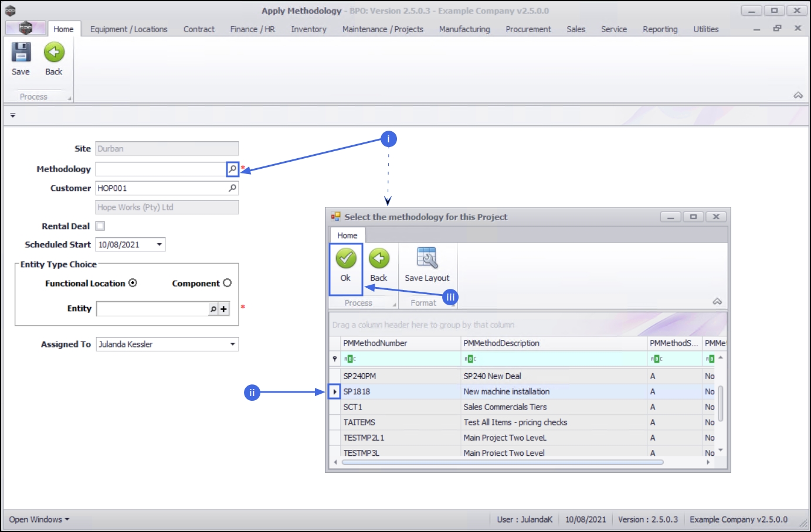Close the methodology selection dialog

(716, 217)
